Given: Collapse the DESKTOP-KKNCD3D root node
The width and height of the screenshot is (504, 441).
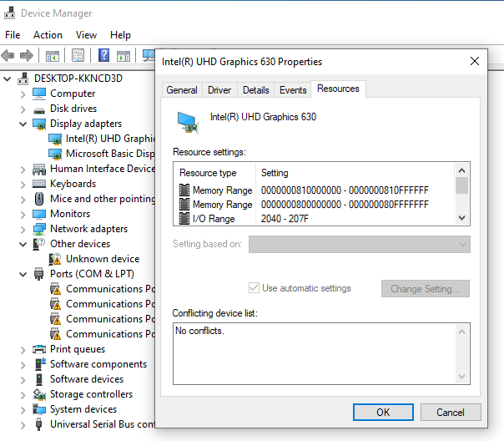Looking at the screenshot, I should (8, 79).
